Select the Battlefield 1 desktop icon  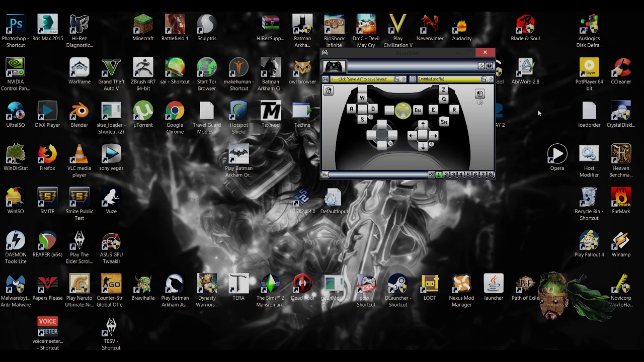click(175, 28)
